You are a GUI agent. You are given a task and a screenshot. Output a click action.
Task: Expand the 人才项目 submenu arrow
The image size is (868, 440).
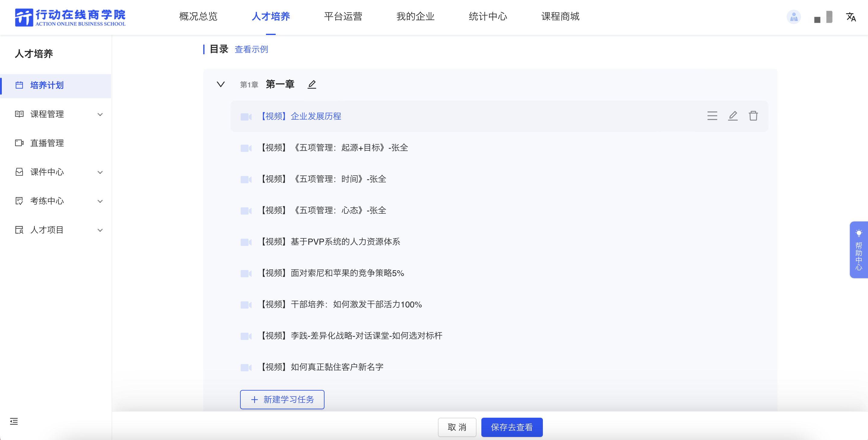click(100, 230)
